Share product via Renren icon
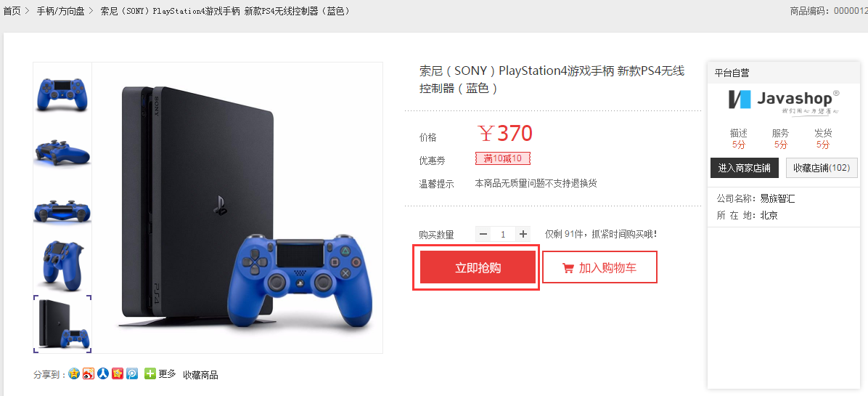868x396 pixels. pos(103,374)
